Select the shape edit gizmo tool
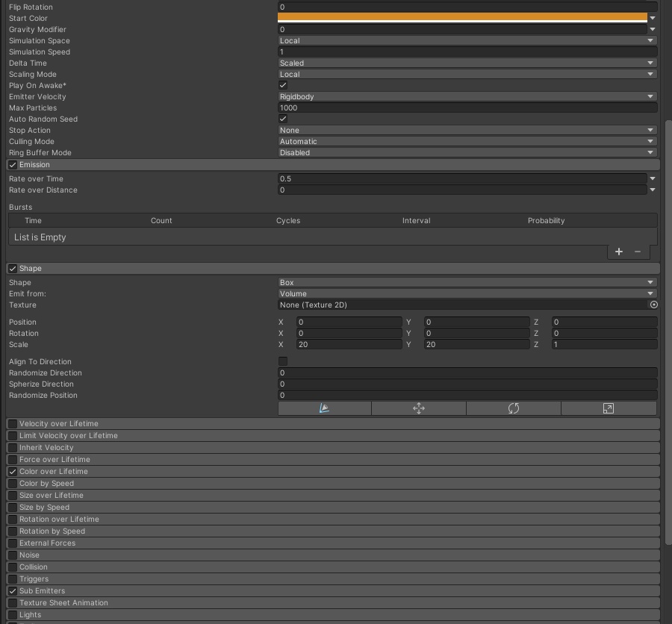 325,408
